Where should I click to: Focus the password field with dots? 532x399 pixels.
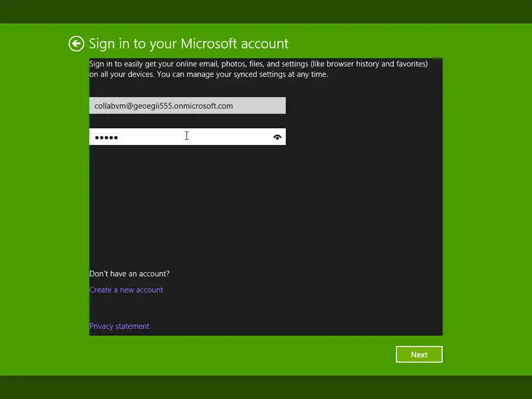coord(187,137)
